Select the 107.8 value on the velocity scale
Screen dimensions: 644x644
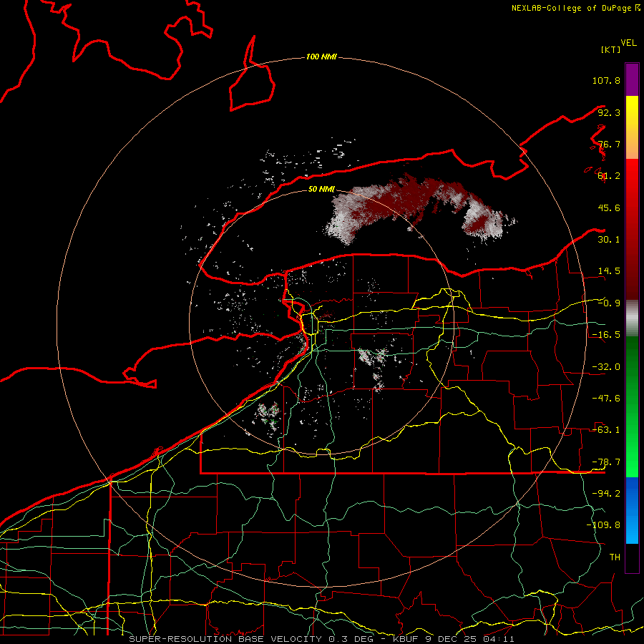606,80
